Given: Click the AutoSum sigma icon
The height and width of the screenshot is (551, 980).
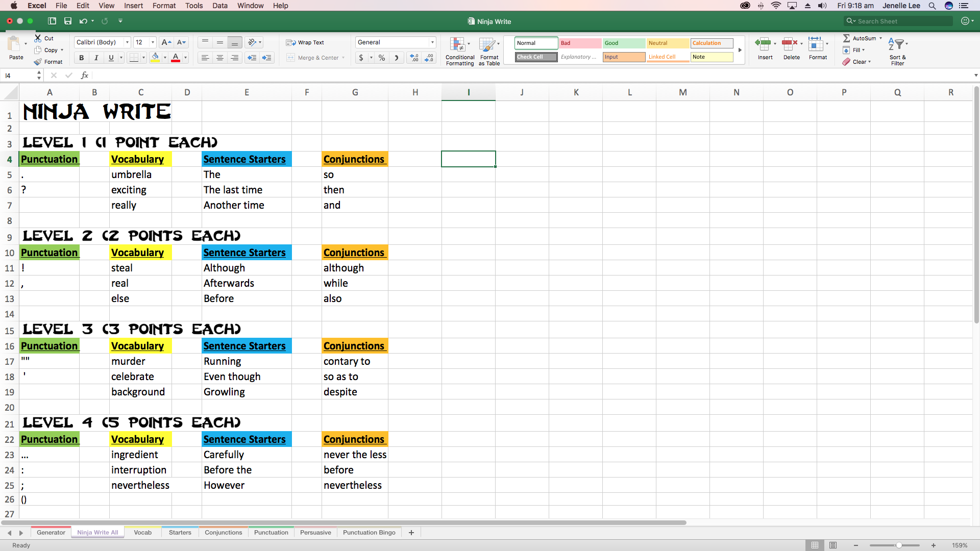Looking at the screenshot, I should click(x=847, y=38).
